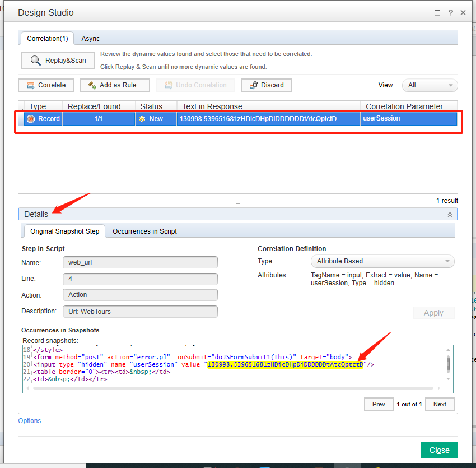Screen dimensions: 476x468
Task: Maximize the Design Studio dialog
Action: [437, 12]
